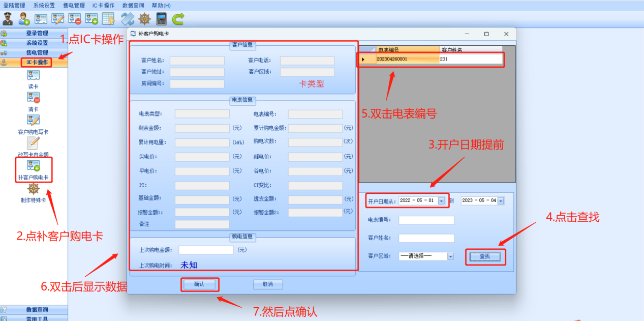
Task: Open 改写卡内金额 tool
Action: [33, 146]
